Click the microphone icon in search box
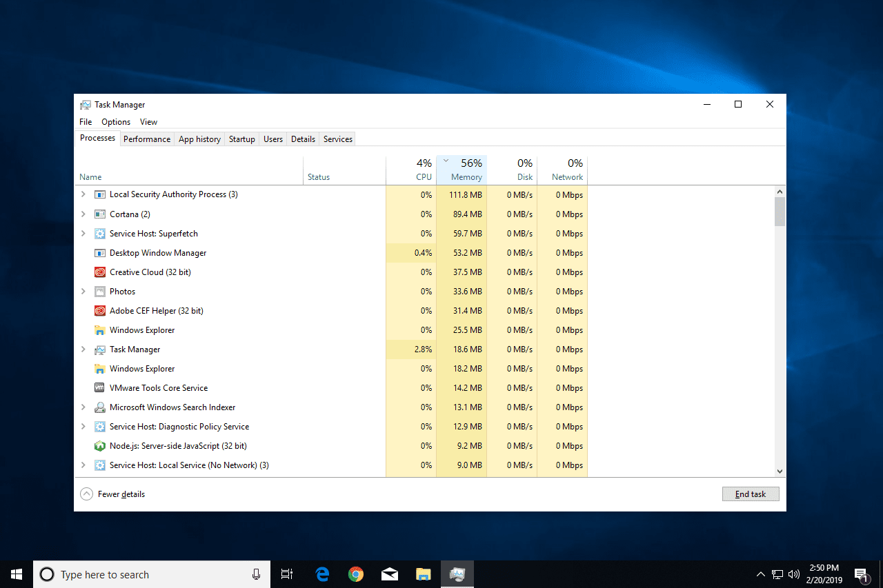883x588 pixels. point(256,574)
